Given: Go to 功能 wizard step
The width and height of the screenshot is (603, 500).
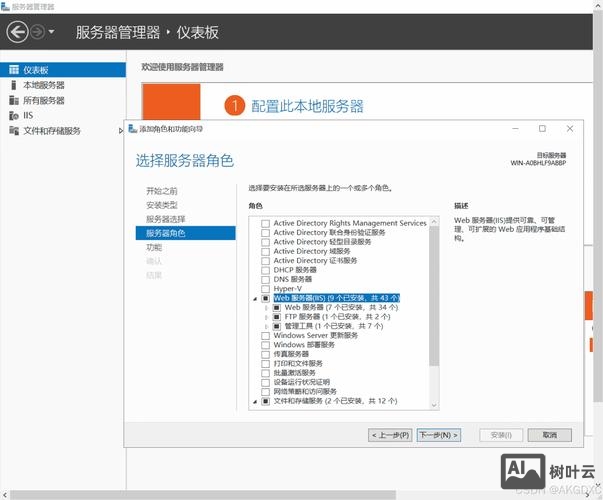Looking at the screenshot, I should 154,247.
